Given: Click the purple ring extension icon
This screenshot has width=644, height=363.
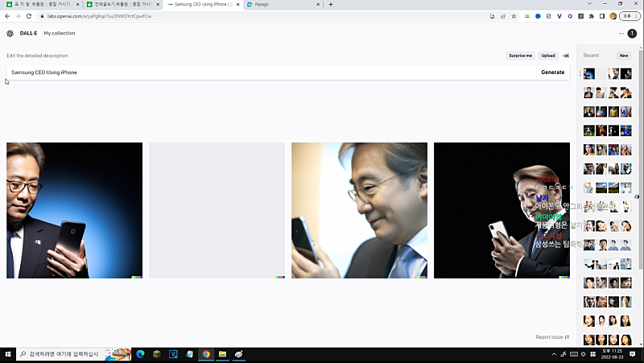Looking at the screenshot, I should [570, 16].
